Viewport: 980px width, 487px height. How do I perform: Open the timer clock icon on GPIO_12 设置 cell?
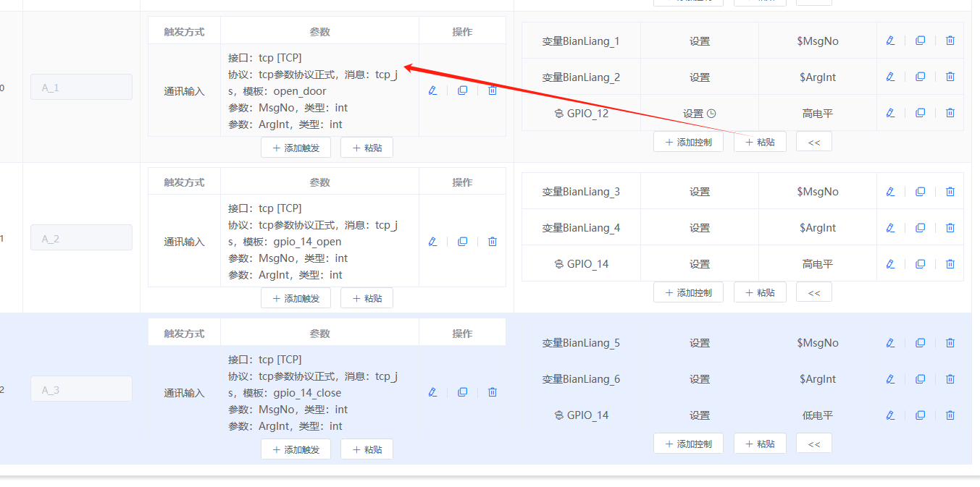click(711, 114)
